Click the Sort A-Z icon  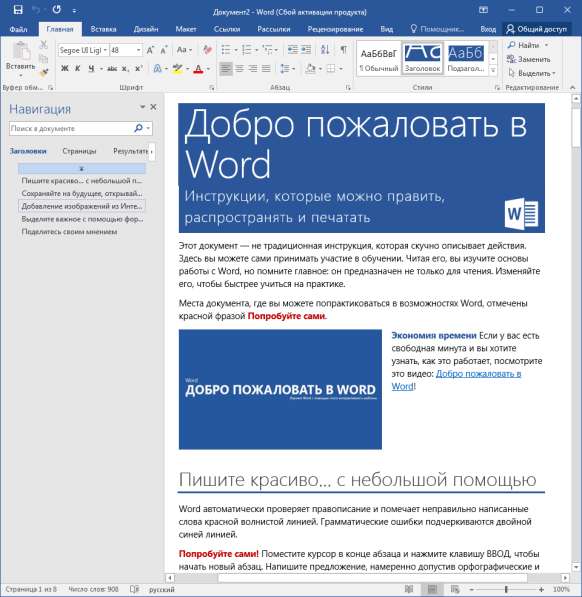pos(325,50)
